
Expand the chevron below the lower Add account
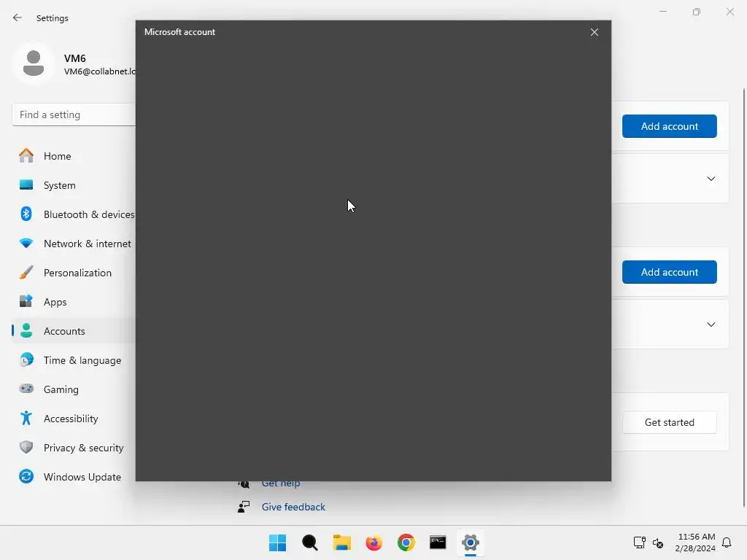point(711,324)
